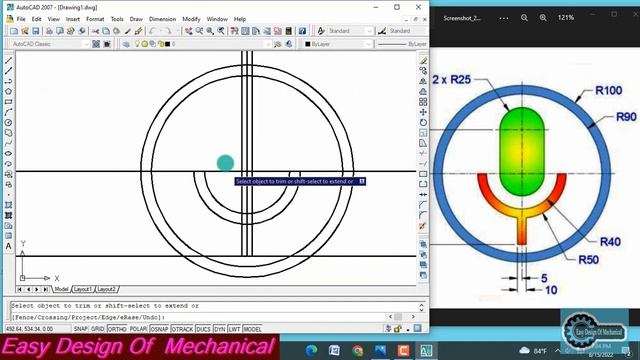Click the Open file icon
Viewport: 640px width, 360px height.
coord(24,31)
